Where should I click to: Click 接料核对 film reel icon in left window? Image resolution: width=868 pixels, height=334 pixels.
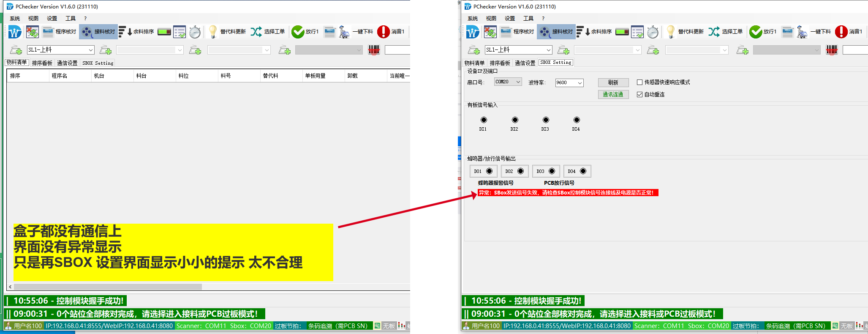click(x=87, y=32)
